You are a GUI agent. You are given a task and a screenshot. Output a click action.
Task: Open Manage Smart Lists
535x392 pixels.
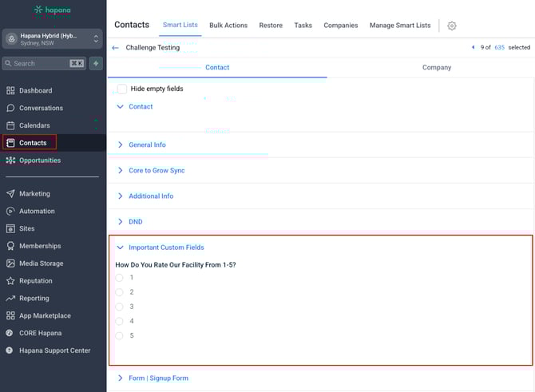point(399,26)
